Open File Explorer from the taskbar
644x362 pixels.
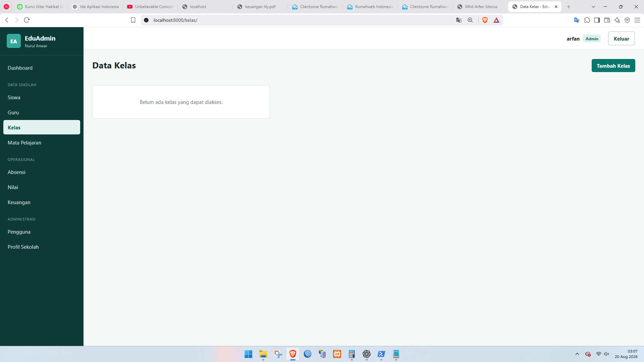(x=263, y=354)
